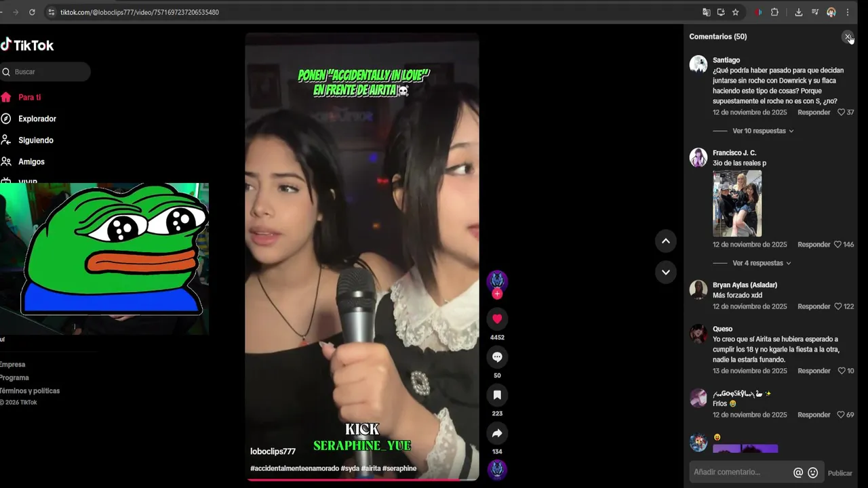Click the #seraphine hashtag
Image resolution: width=868 pixels, height=488 pixels.
(399, 468)
